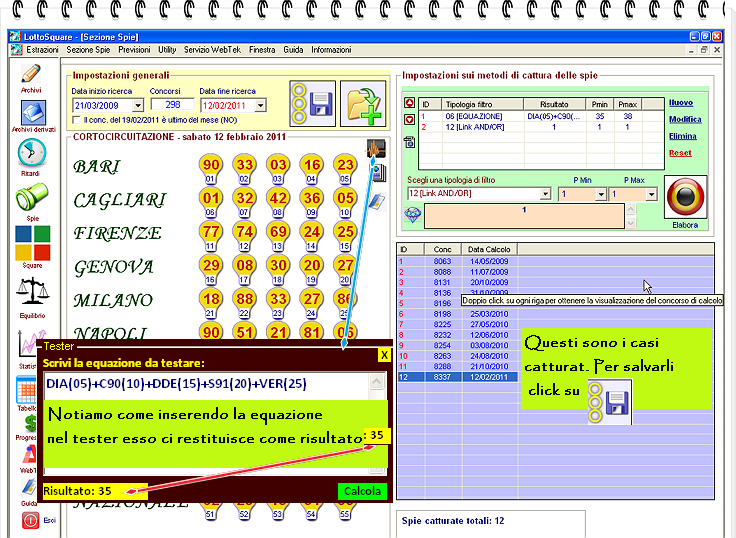
Task: Open the filter typology combo box arrow
Action: 545,194
